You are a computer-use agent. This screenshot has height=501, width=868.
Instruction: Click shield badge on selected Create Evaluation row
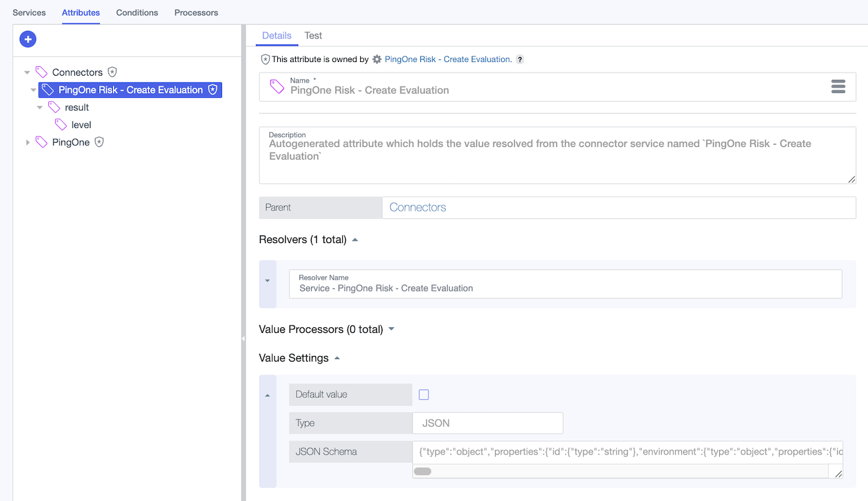(213, 90)
